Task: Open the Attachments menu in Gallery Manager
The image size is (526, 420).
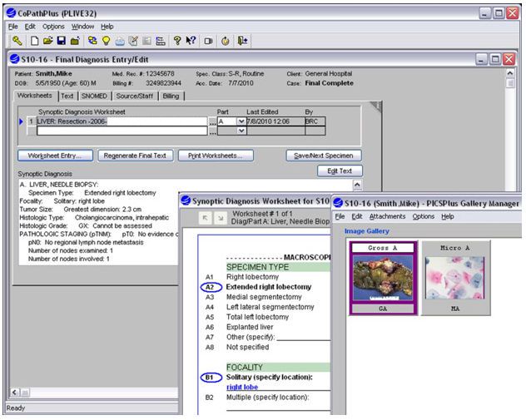Action: (387, 216)
